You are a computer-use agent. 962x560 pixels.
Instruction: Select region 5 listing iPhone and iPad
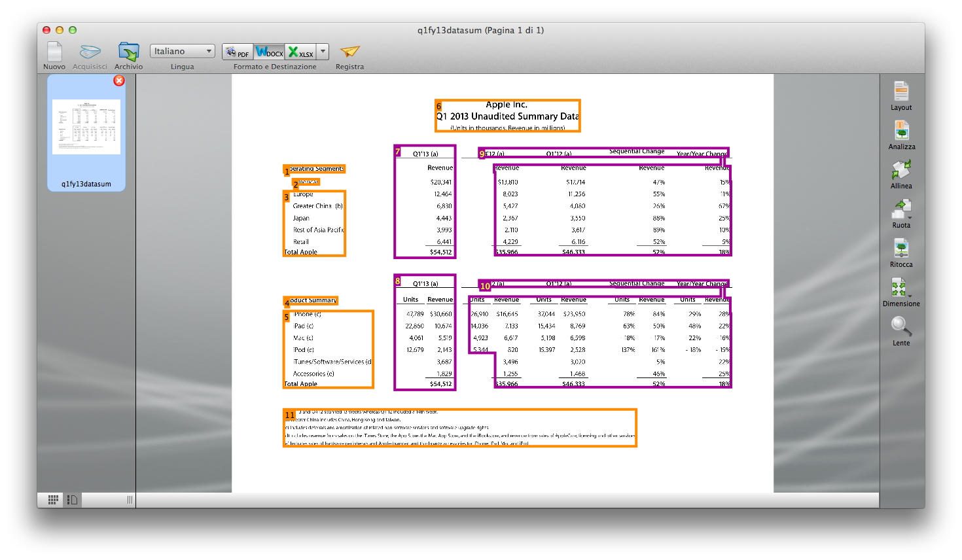[x=329, y=349]
